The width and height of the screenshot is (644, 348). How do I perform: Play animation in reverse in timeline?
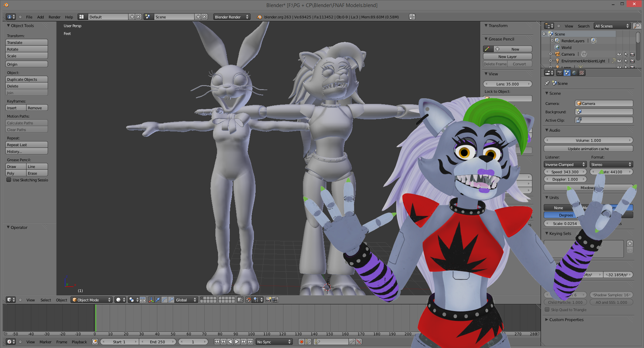point(230,342)
